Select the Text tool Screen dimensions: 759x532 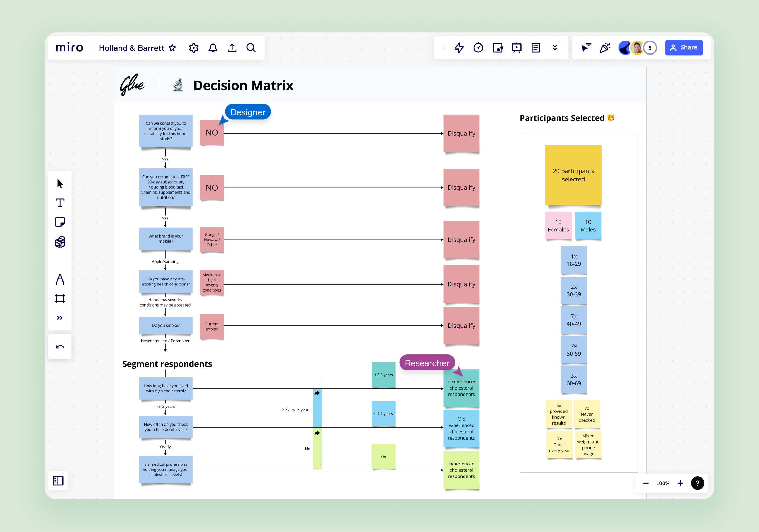point(60,203)
